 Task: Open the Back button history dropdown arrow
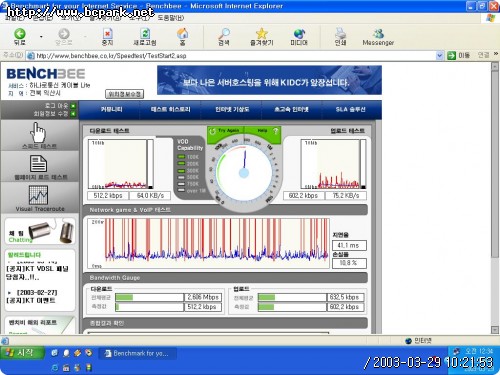coord(41,36)
